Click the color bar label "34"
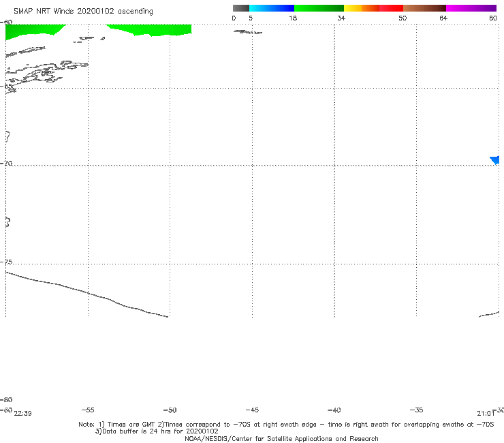The width and height of the screenshot is (504, 443). [341, 18]
